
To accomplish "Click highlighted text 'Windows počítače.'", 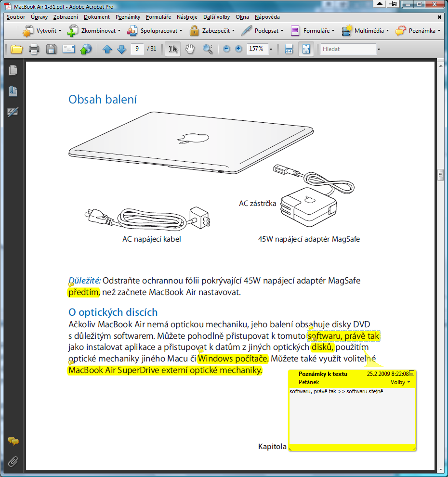I will (x=233, y=359).
